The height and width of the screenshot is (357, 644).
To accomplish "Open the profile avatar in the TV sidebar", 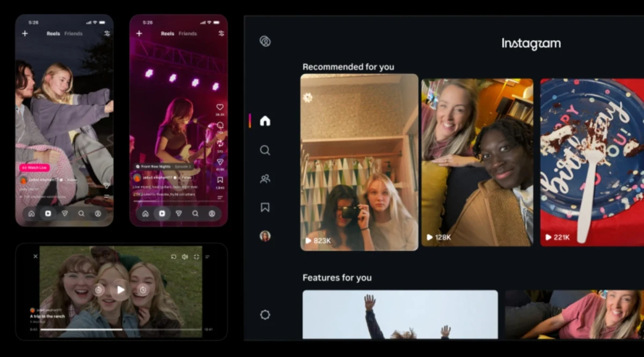I will (x=265, y=236).
